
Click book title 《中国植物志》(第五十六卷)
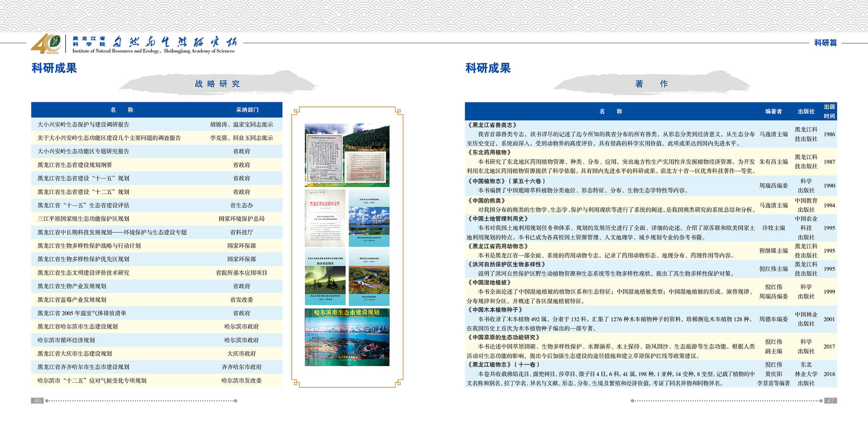(506, 181)
